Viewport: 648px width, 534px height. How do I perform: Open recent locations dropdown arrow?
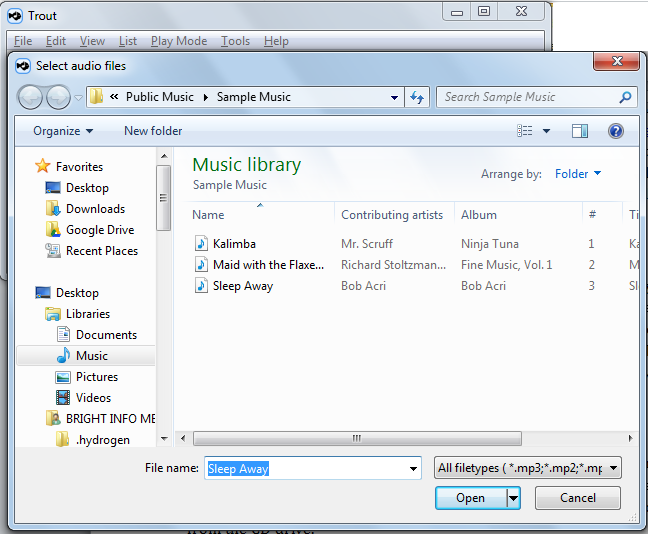[x=78, y=98]
